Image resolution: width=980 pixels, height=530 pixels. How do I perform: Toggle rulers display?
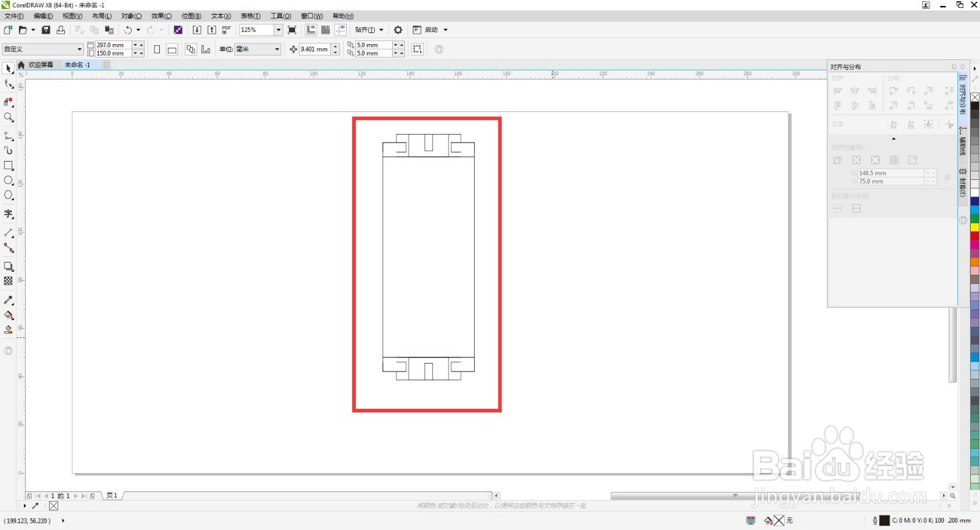pos(311,29)
